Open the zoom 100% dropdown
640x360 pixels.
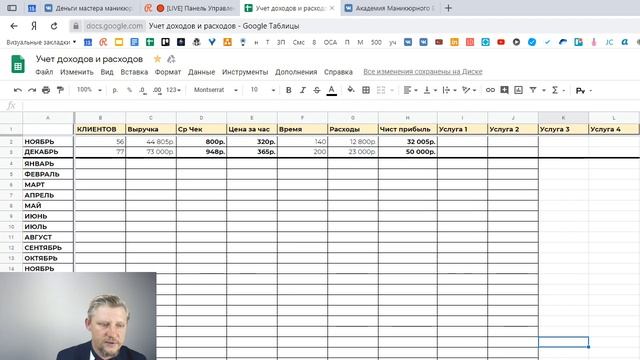tap(89, 90)
